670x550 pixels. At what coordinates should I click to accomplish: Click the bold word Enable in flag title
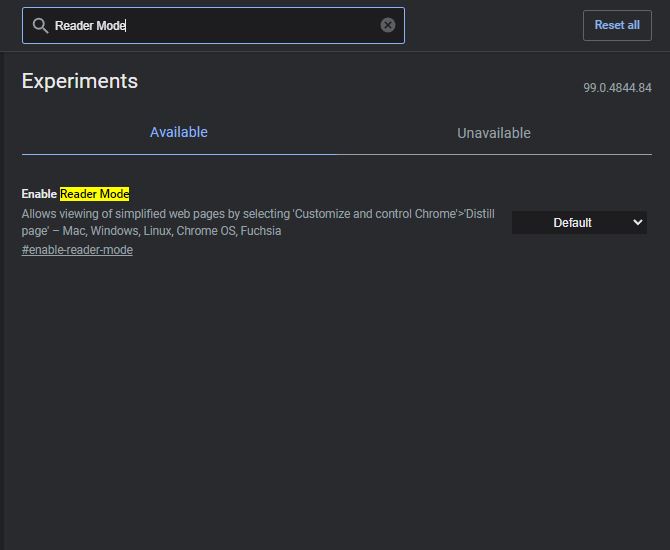(39, 194)
